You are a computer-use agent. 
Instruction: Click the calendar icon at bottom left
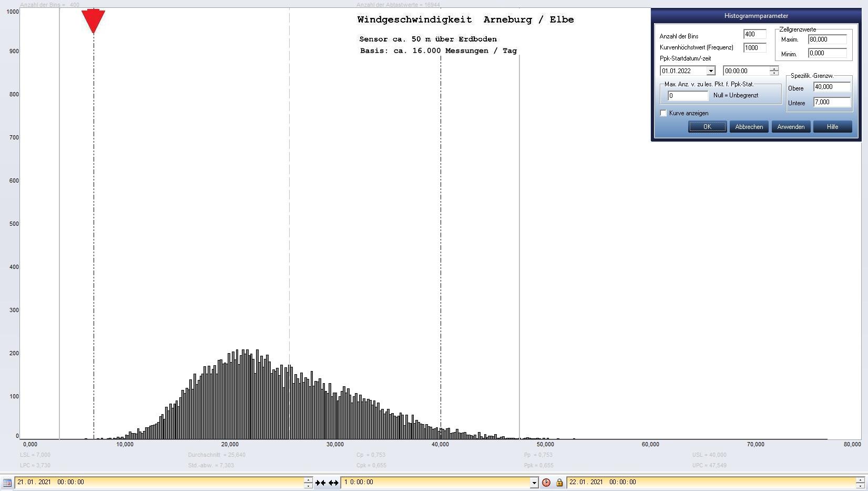coord(7,482)
